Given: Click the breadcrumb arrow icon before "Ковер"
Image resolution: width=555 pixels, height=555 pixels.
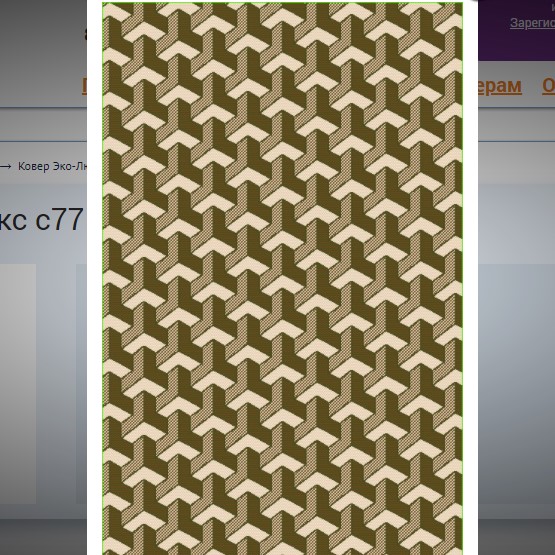Looking at the screenshot, I should click(5, 166).
